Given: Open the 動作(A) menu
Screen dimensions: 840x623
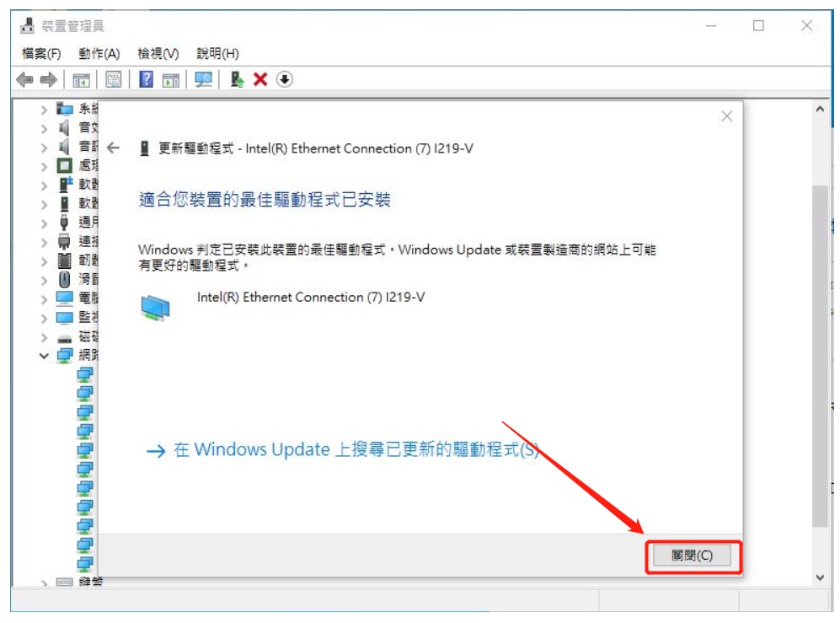Looking at the screenshot, I should click(99, 54).
